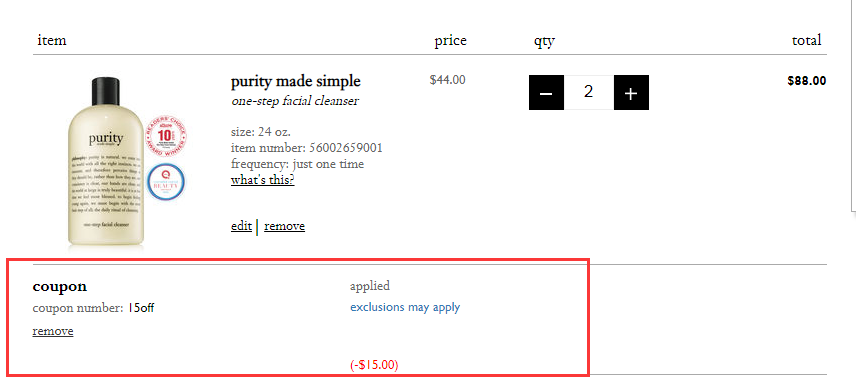This screenshot has height=391, width=856.
Task: Click the blue Beauty award seal
Action: (165, 183)
